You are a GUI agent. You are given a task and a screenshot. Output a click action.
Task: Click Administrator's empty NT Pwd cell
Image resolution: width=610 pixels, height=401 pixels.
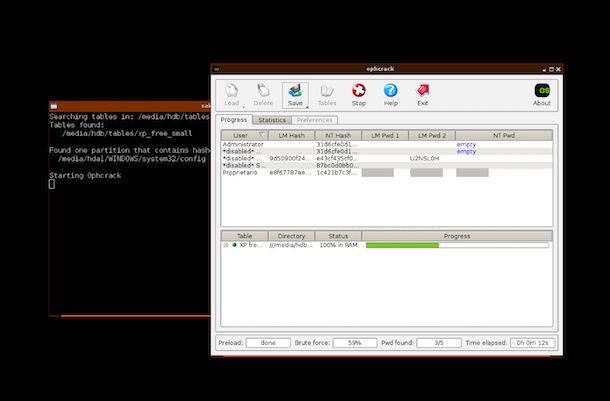point(466,144)
